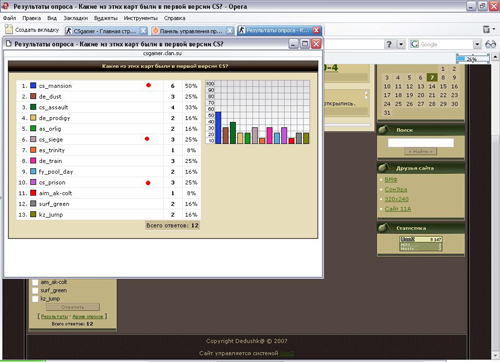Check the surf_green poll checkbox

(x=35, y=290)
